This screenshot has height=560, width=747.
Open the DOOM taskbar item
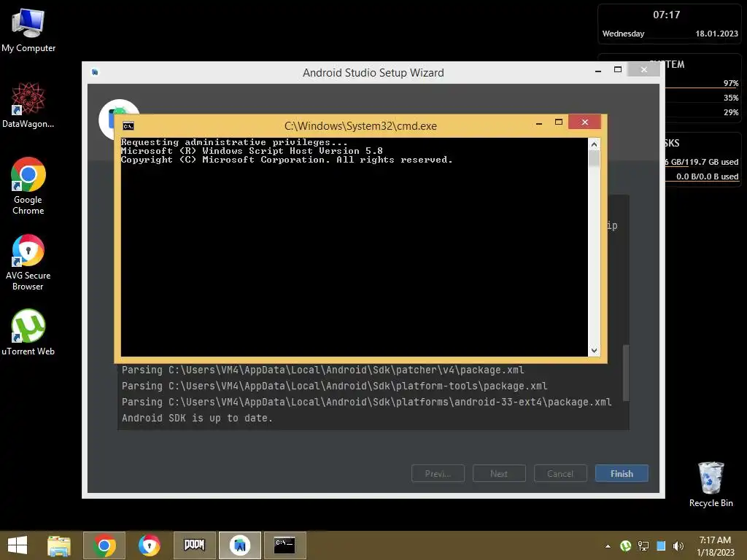pos(194,545)
